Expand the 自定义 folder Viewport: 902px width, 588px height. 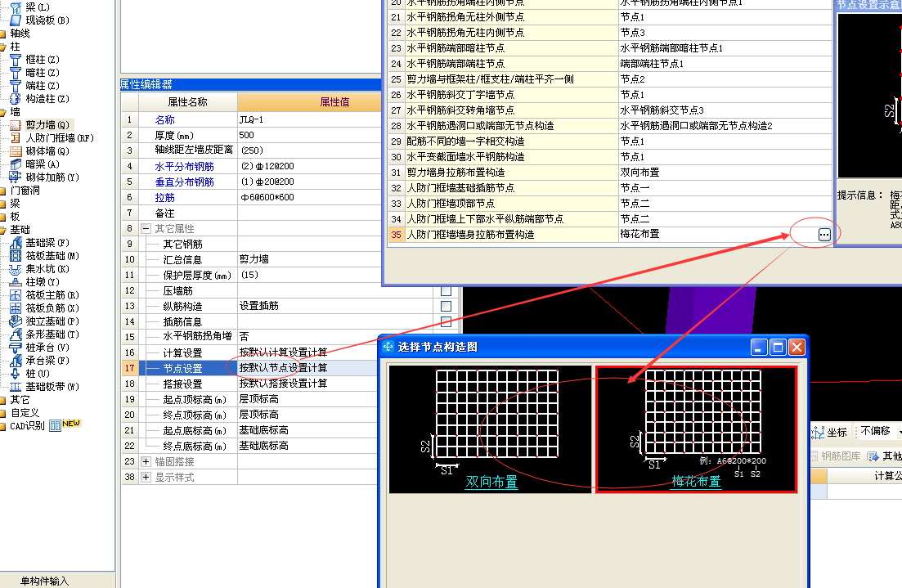(x=3, y=413)
